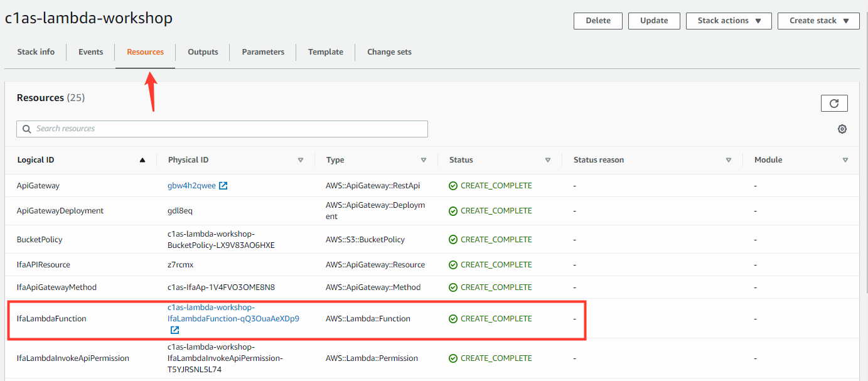Screen dimensions: 868x381
Task: Open the Stack actions dropdown
Action: coord(729,21)
